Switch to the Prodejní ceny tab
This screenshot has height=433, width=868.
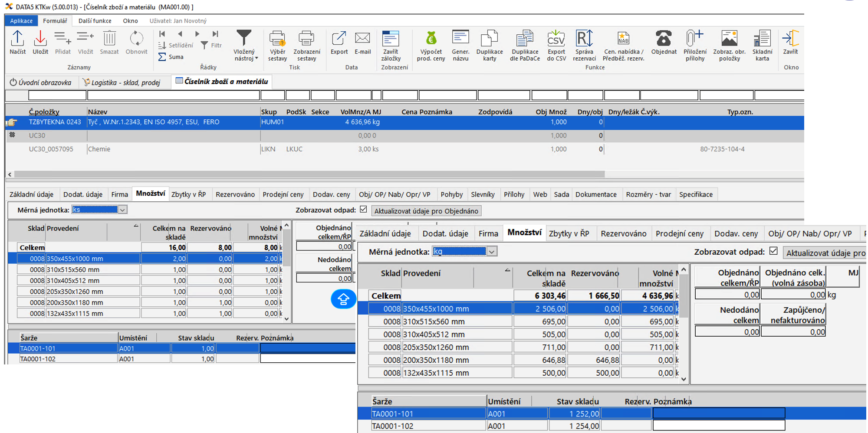tap(283, 194)
